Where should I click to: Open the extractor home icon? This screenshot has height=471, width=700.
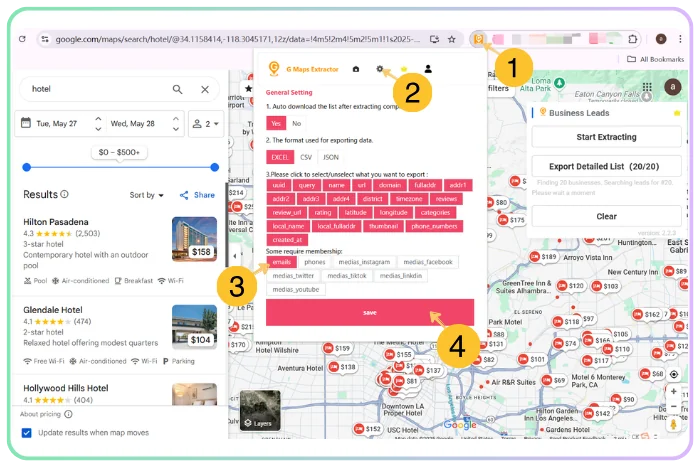click(x=356, y=69)
